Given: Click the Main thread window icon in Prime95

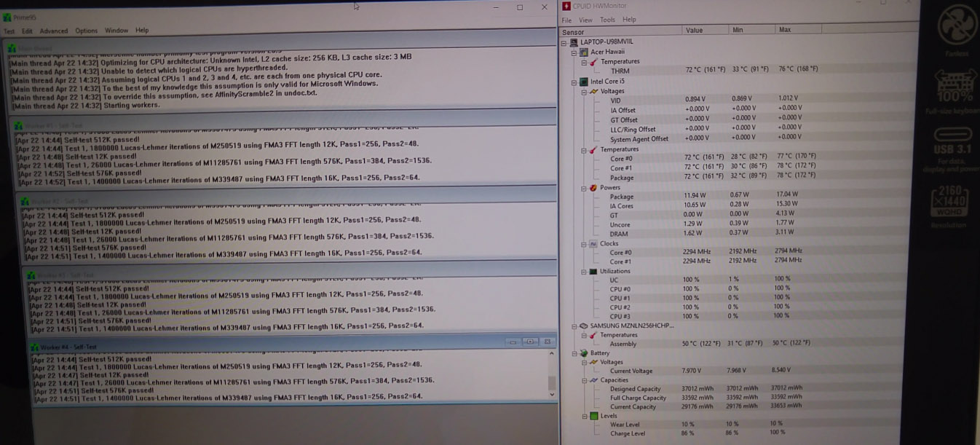Looking at the screenshot, I should tap(11, 49).
